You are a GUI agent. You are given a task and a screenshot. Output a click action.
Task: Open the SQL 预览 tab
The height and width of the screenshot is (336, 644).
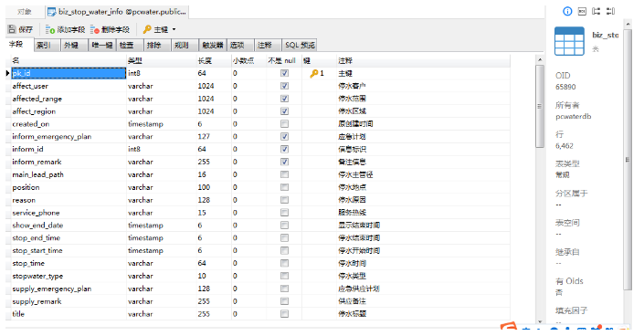[300, 45]
